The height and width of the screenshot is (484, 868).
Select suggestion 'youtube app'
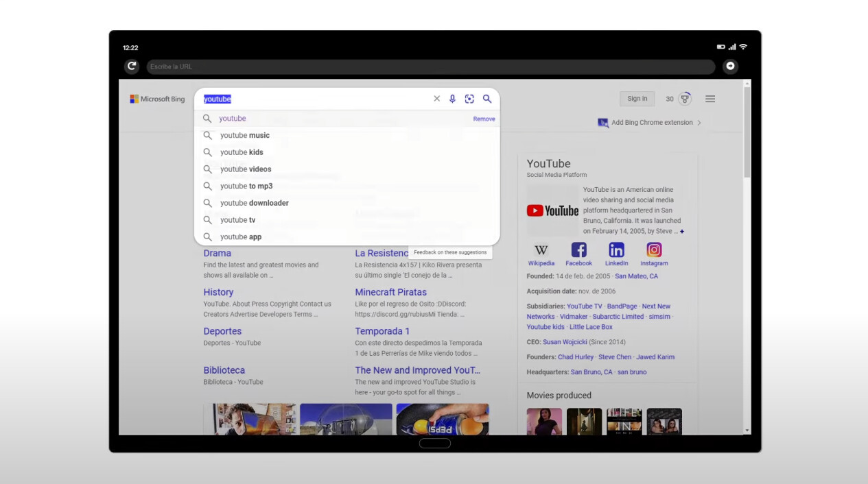(x=347, y=237)
